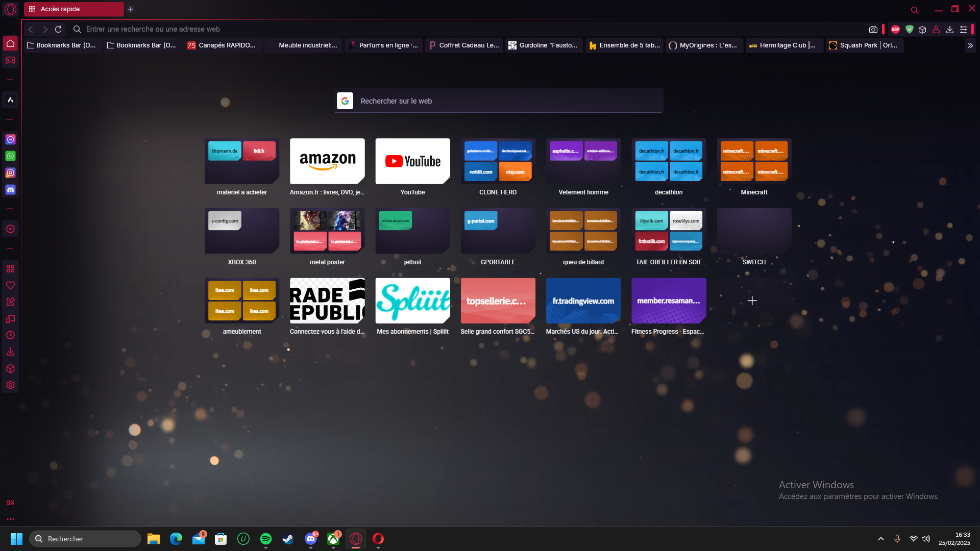Open the sidebar player icon

[x=10, y=229]
